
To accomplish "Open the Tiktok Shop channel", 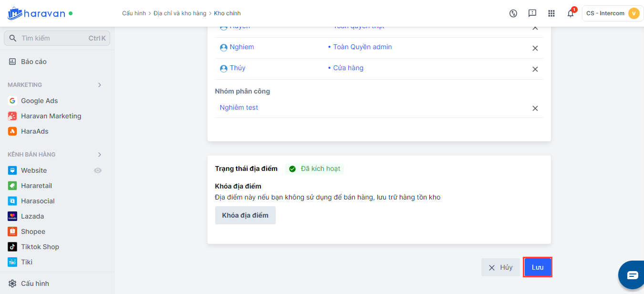I will tap(40, 247).
